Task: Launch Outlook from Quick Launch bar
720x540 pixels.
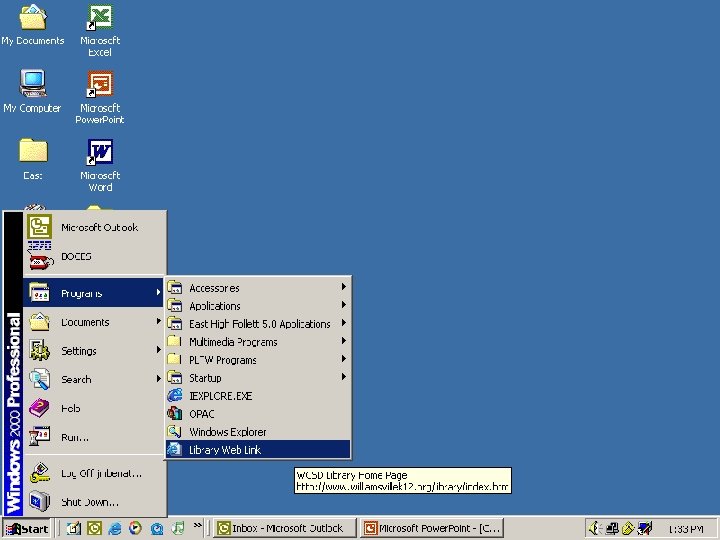Action: pos(94,529)
